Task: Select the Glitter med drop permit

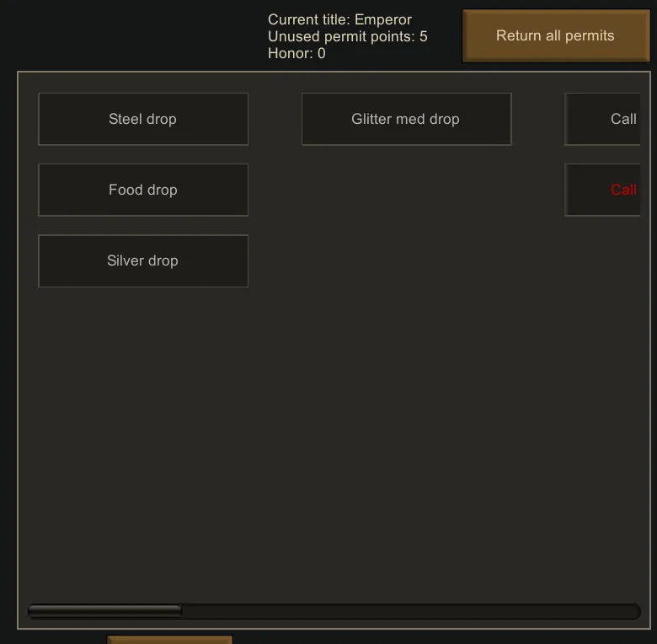Action: click(407, 119)
